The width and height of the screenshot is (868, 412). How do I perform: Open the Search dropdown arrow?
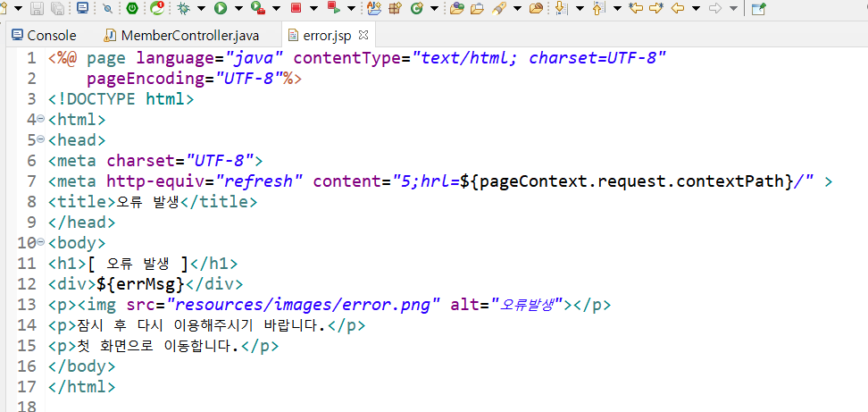pos(517,8)
